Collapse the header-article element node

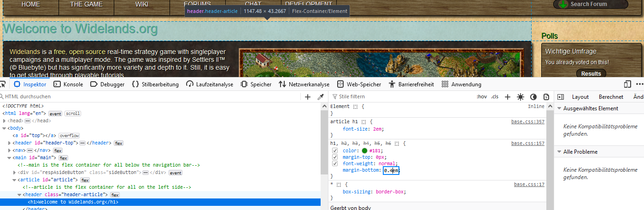19,195
